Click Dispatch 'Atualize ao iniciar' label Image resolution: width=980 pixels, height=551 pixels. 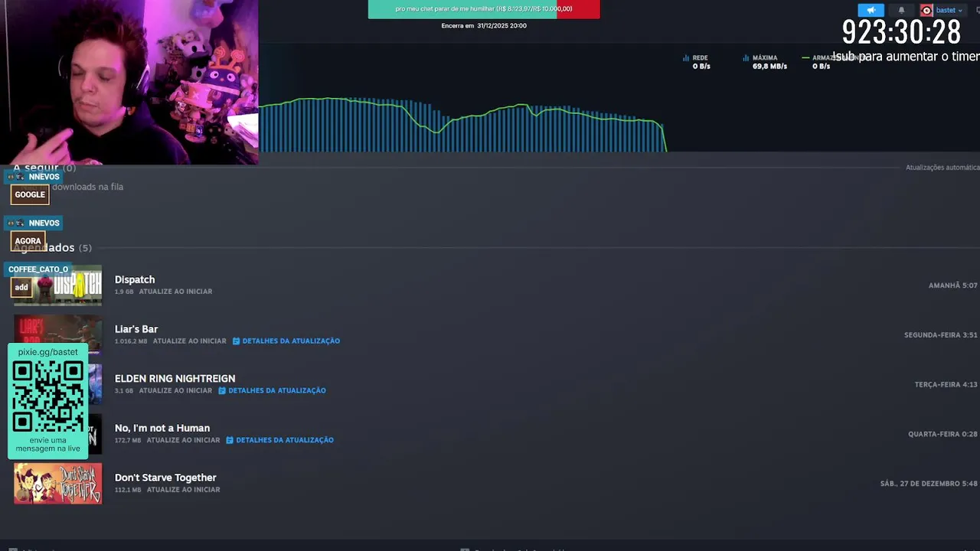[175, 292]
